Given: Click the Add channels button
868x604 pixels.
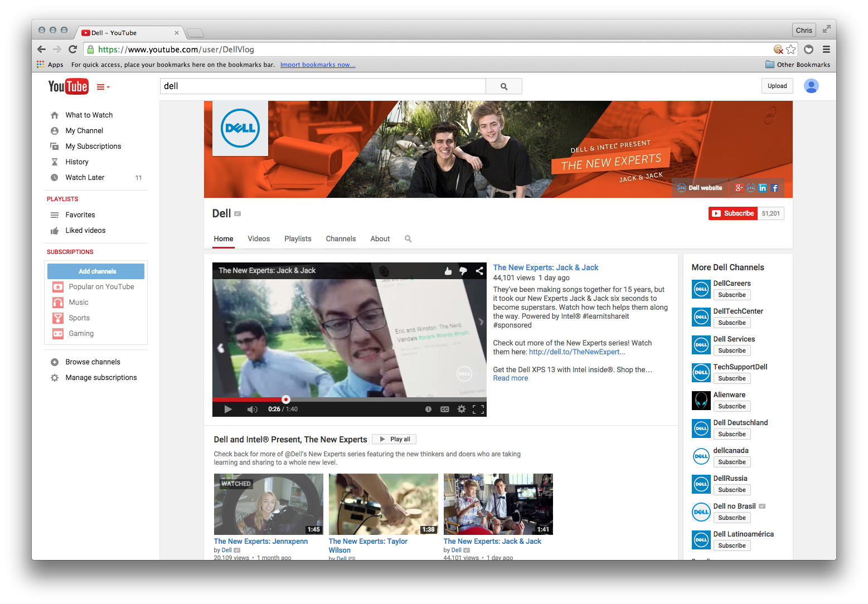Looking at the screenshot, I should [96, 271].
